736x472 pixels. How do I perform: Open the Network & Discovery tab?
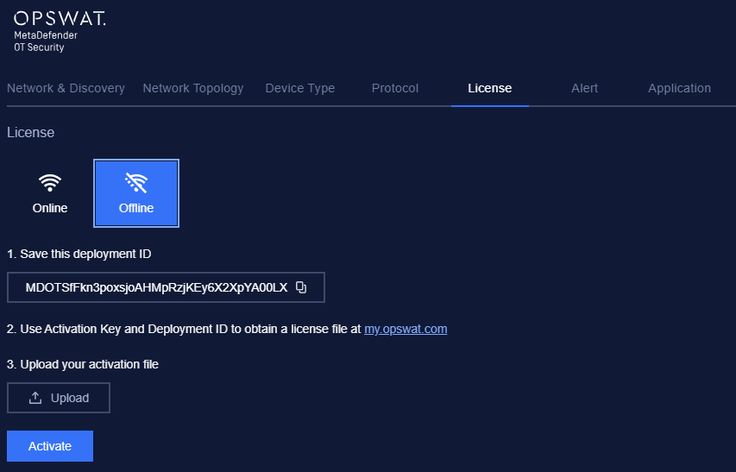coord(66,88)
